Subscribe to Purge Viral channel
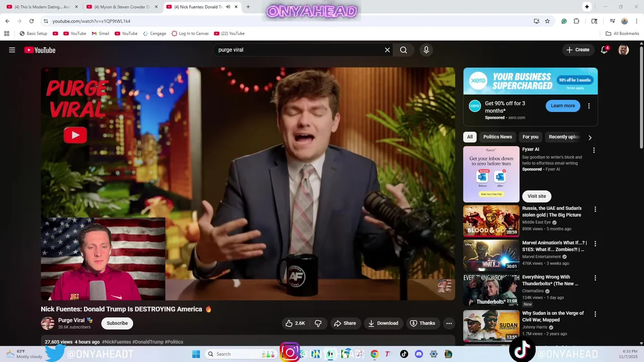Screen dimensions: 644x362 (117, 323)
